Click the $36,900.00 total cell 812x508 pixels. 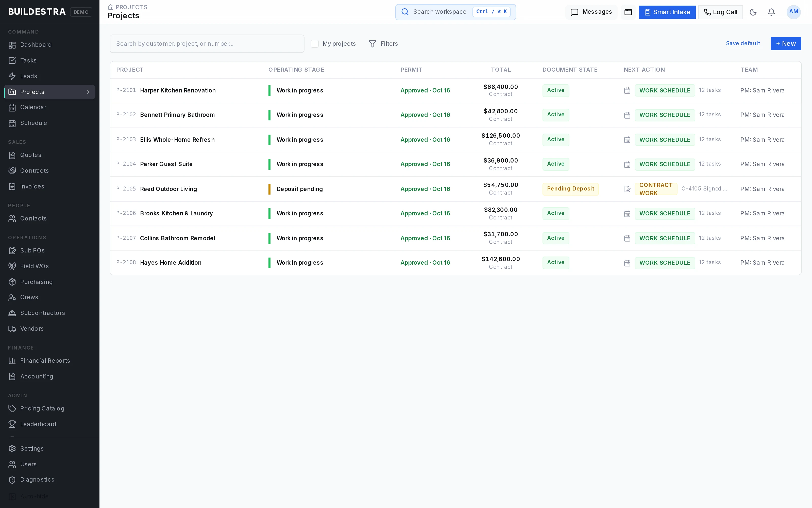click(501, 161)
